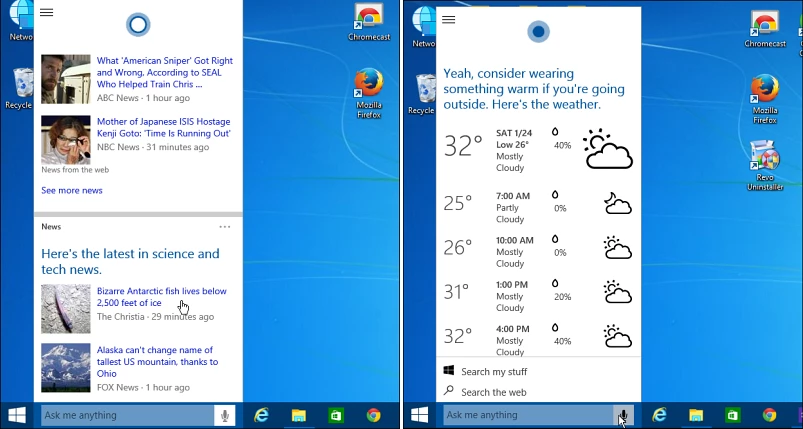Click Alaska mountain article thumbnail

pyautogui.click(x=66, y=368)
